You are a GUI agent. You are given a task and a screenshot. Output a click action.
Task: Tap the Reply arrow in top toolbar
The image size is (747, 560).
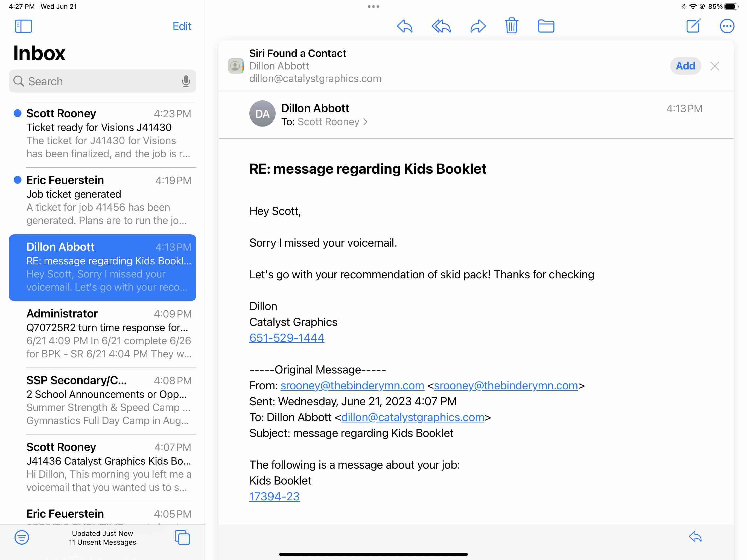405,26
